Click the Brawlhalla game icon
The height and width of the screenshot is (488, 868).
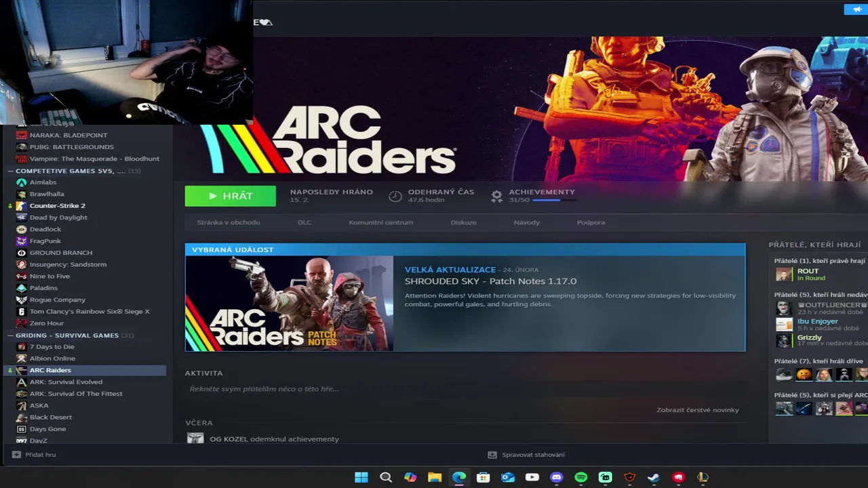coord(22,194)
